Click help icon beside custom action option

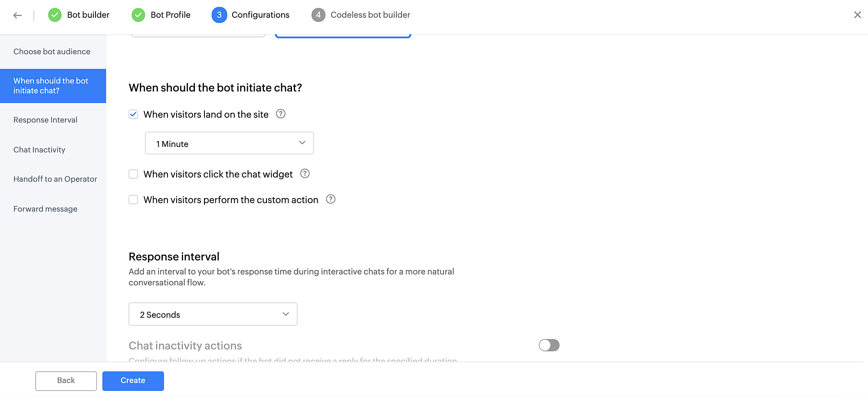tap(331, 199)
